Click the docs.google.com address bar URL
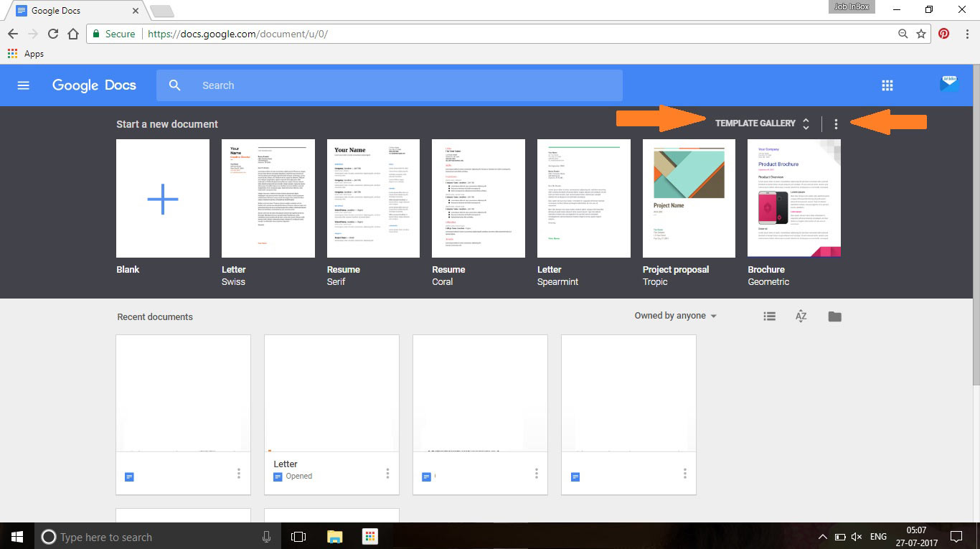 pyautogui.click(x=237, y=34)
